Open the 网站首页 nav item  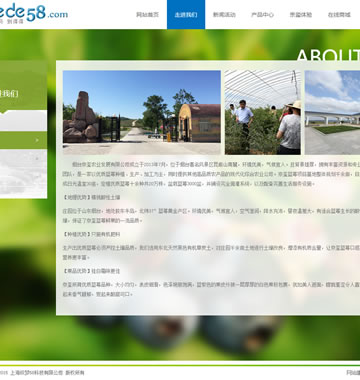point(147,15)
